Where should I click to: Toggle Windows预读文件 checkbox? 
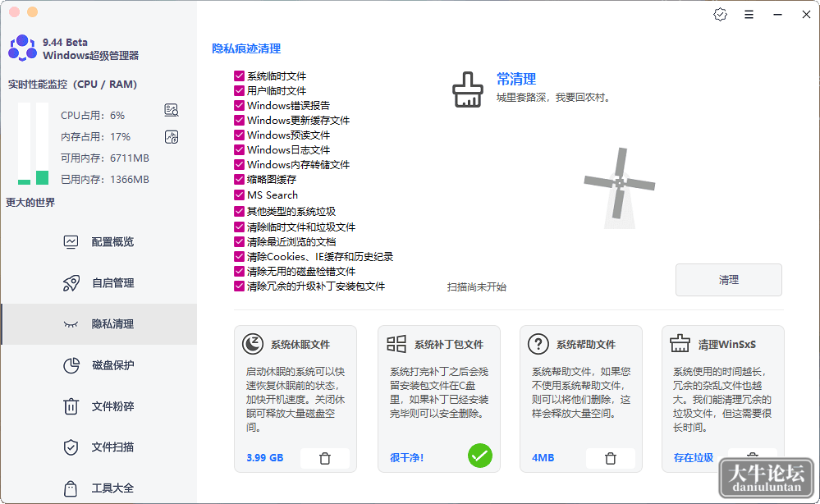pos(239,135)
